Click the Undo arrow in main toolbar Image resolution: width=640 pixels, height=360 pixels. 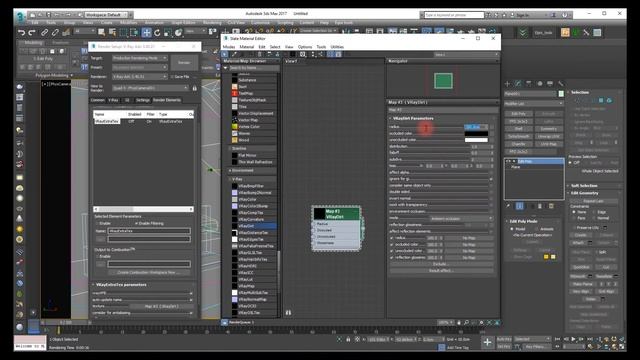pos(21,32)
